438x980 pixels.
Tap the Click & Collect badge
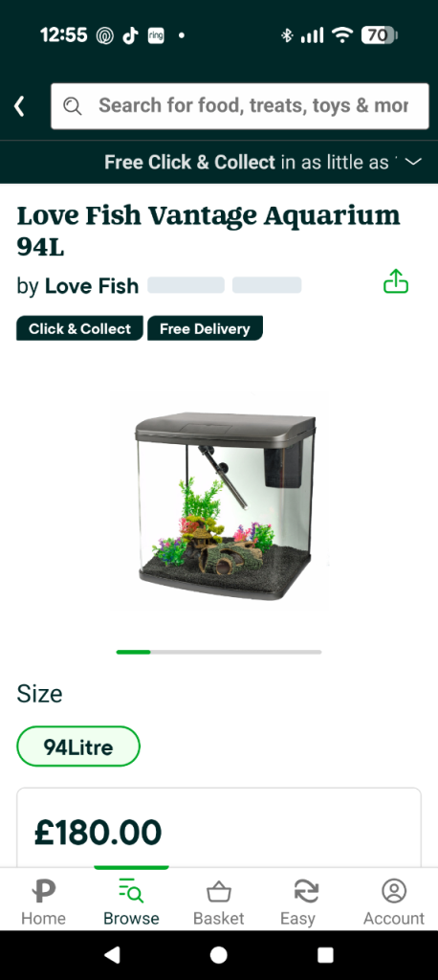[80, 328]
